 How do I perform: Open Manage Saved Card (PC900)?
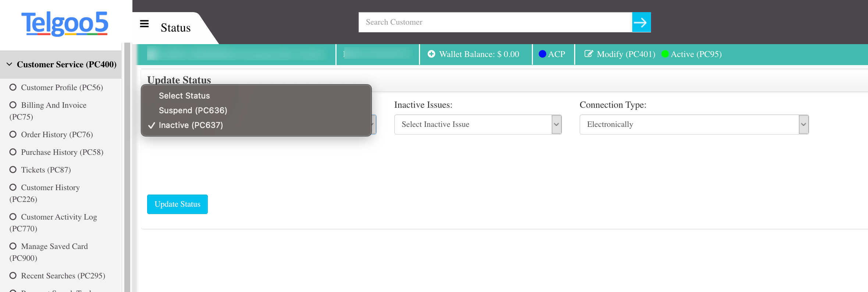[49, 252]
